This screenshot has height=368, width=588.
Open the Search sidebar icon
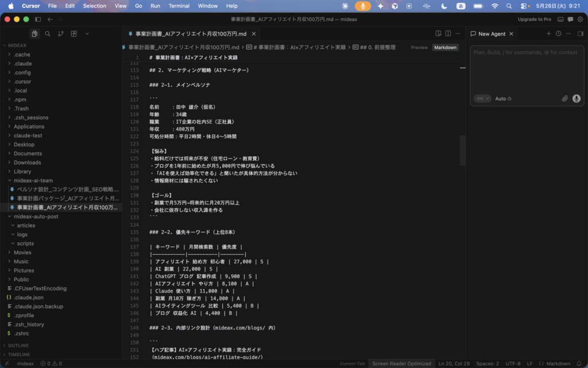click(48, 34)
